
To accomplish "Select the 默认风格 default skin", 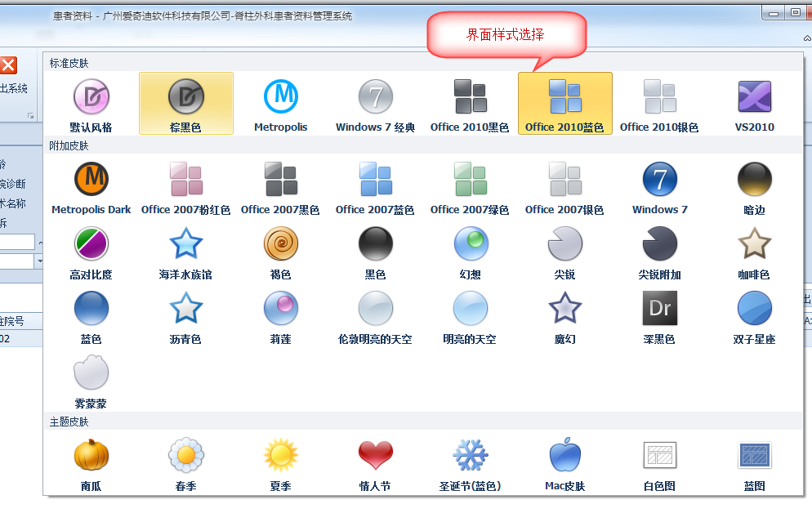I will pos(91,104).
